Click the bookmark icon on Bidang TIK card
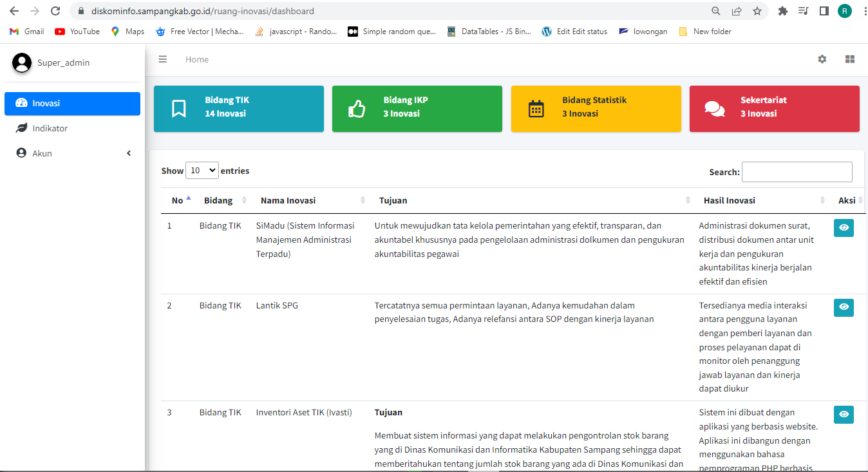Viewport: 868px width, 472px height. [x=179, y=108]
